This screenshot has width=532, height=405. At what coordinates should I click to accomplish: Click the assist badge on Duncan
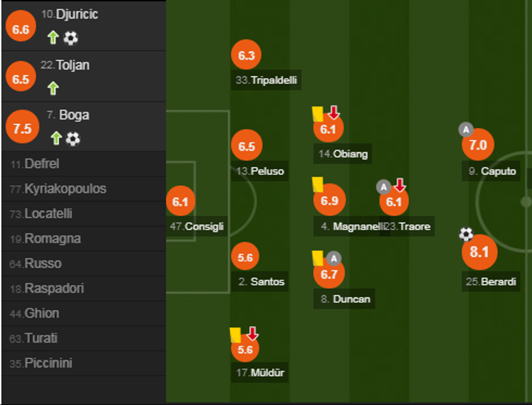(334, 258)
